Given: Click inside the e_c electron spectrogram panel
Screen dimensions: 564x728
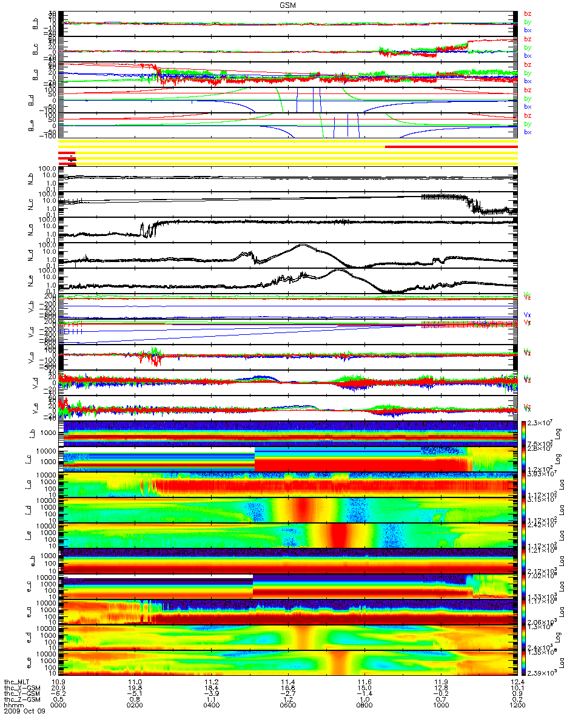Looking at the screenshot, I should click(x=288, y=587).
